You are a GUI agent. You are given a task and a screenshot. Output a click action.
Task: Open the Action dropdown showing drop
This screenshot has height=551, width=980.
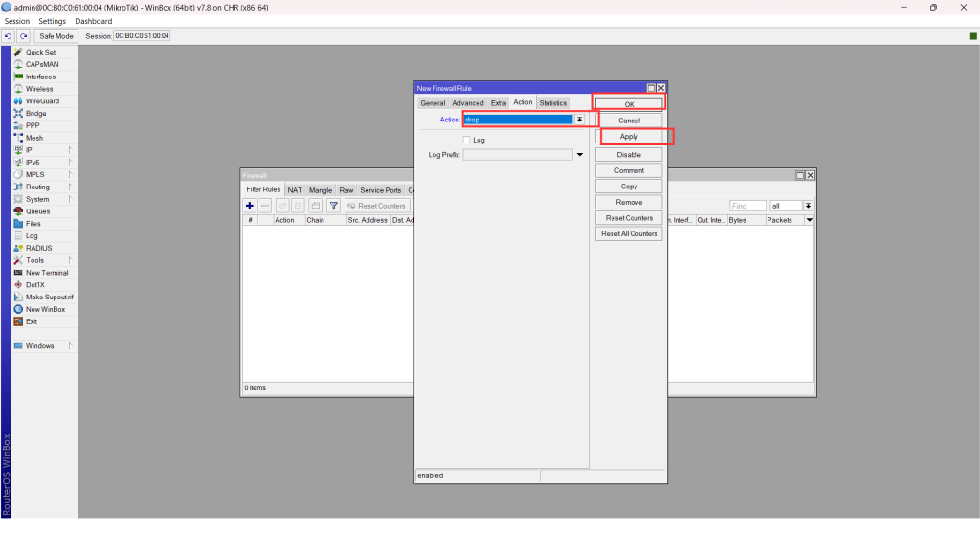pyautogui.click(x=579, y=120)
